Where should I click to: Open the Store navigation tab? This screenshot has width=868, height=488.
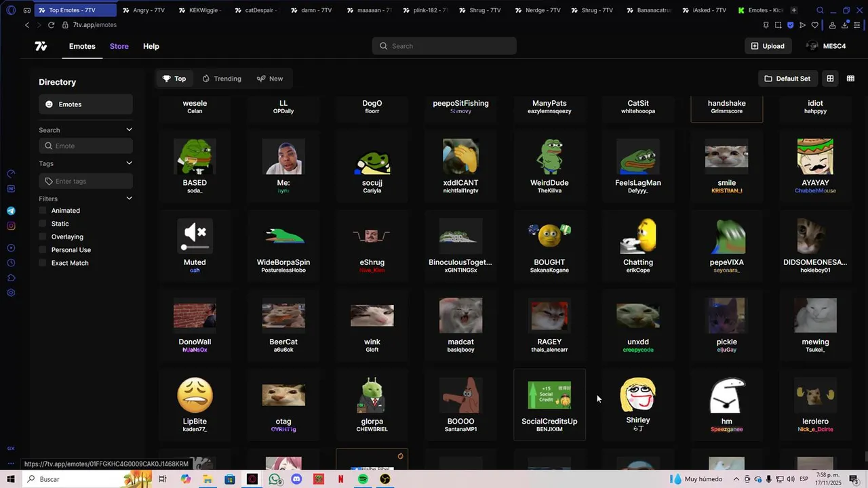pyautogui.click(x=119, y=46)
